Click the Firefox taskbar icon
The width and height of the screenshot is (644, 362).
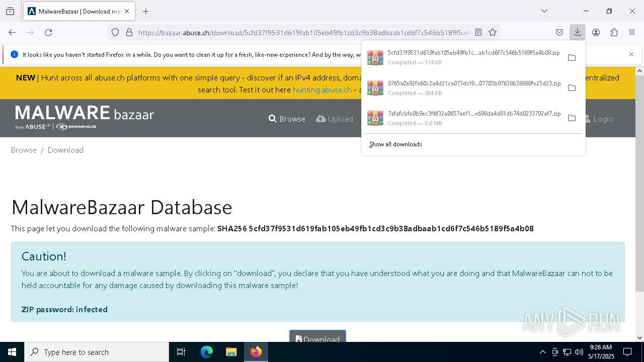256,352
